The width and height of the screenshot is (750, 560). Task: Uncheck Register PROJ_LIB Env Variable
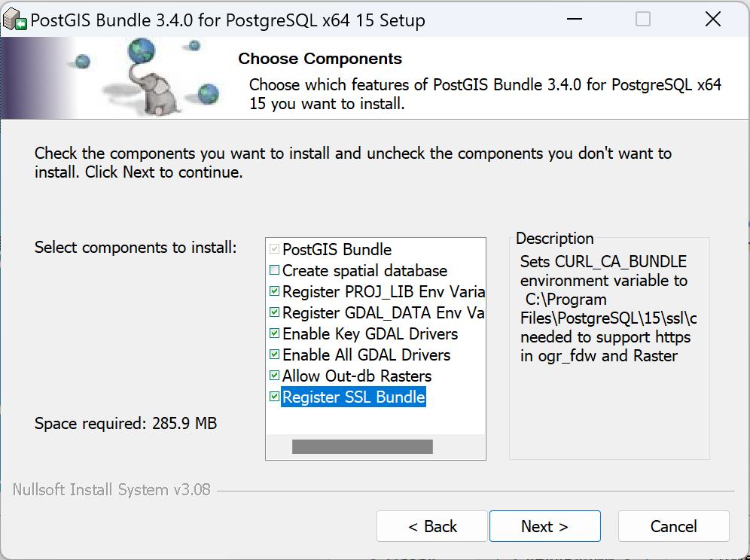pos(275,291)
